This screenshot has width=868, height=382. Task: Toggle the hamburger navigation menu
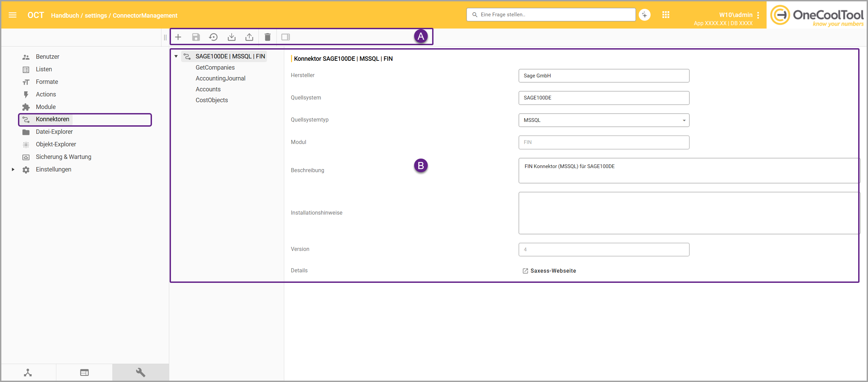13,15
